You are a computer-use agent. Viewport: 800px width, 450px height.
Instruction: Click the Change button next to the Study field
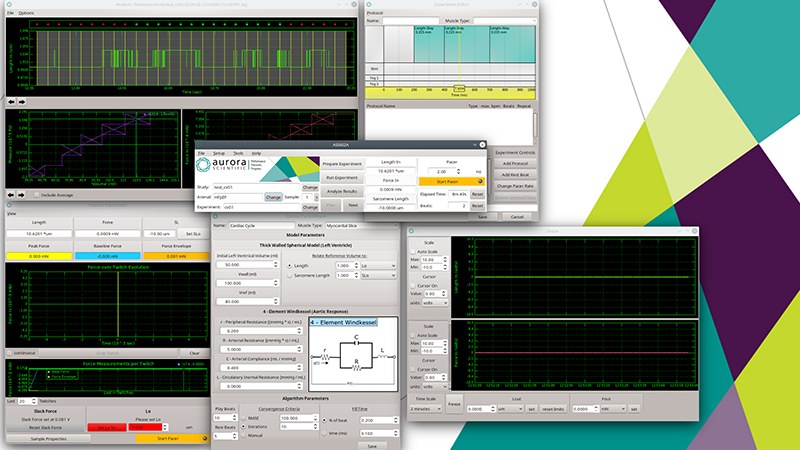point(310,188)
